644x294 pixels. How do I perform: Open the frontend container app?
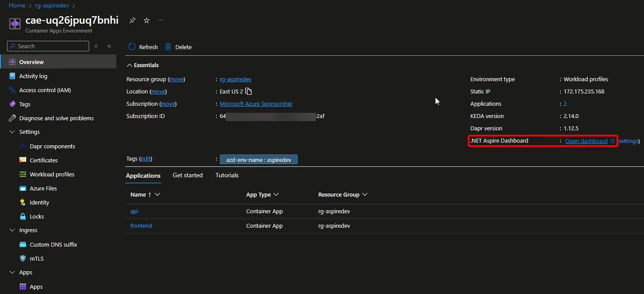[x=141, y=226]
